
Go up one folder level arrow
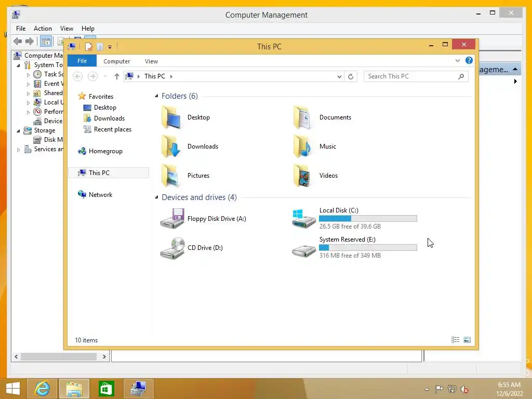pos(117,76)
